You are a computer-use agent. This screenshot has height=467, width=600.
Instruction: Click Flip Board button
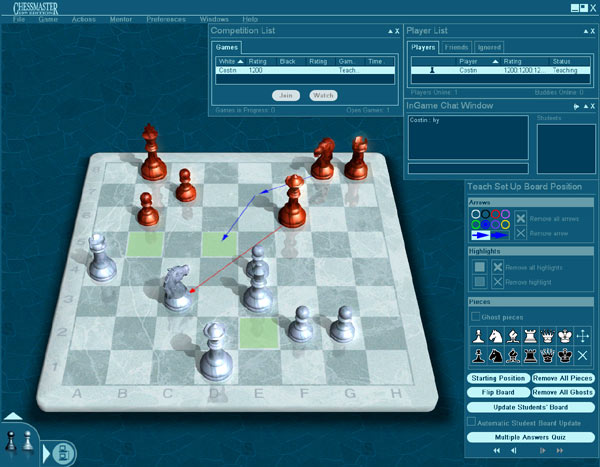(x=498, y=392)
